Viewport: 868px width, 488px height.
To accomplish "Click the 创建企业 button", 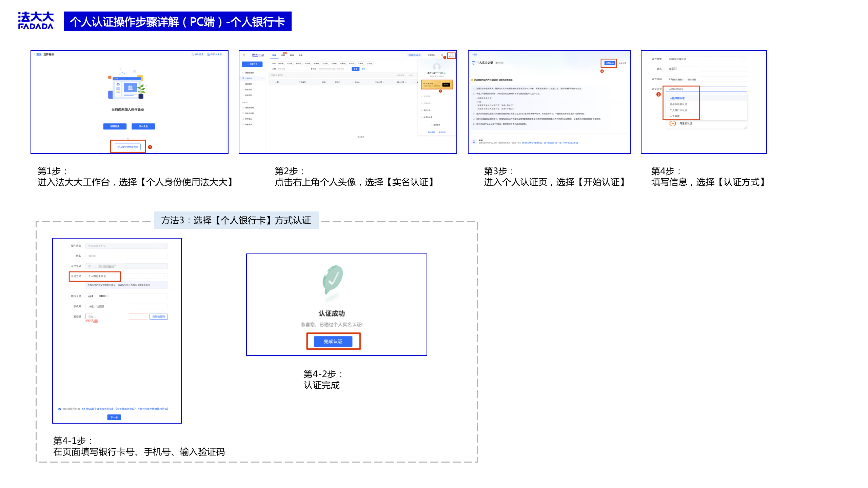I will [115, 126].
